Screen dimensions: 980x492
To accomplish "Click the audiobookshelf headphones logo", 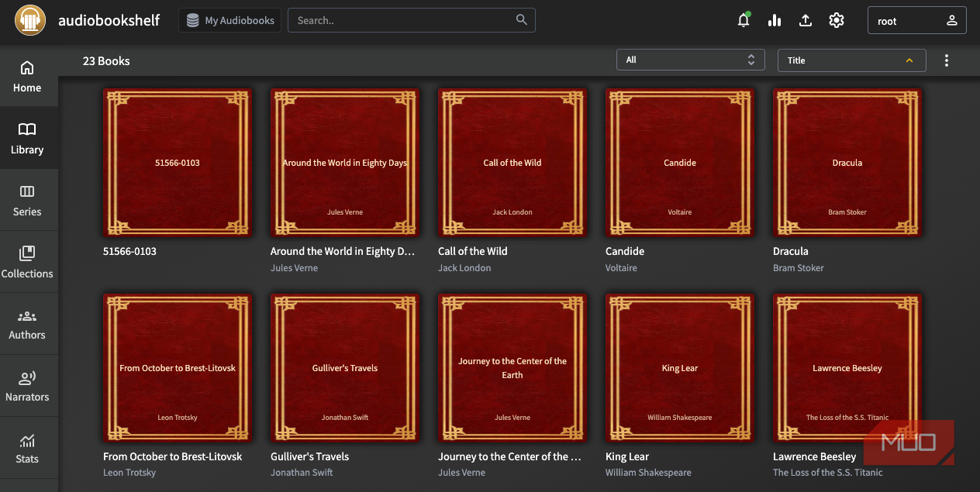I will coord(29,20).
